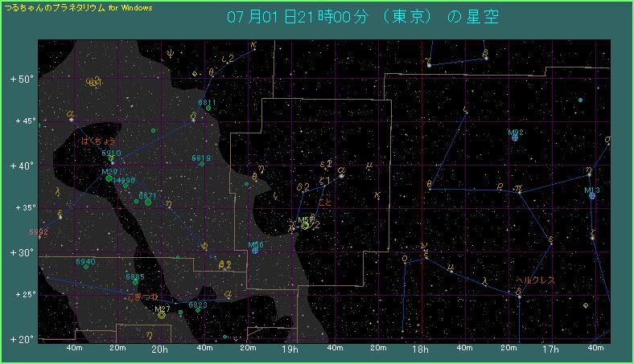The height and width of the screenshot is (364, 634).
Task: Click the M56 cluster marker
Action: click(x=255, y=250)
